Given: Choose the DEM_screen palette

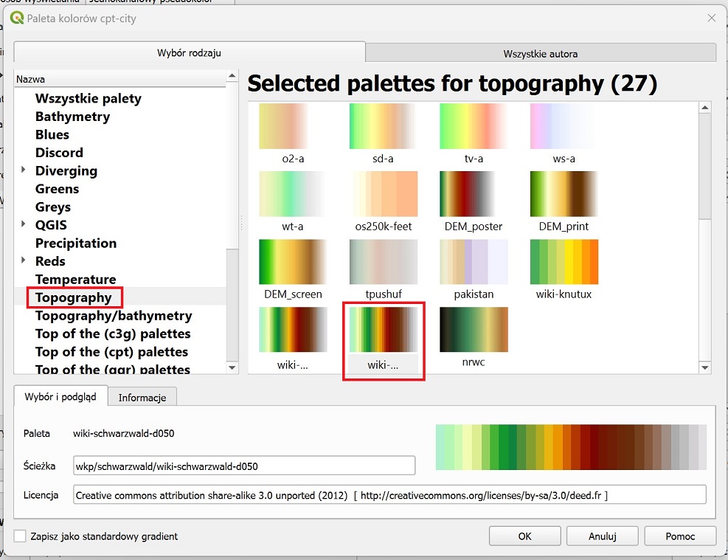Looking at the screenshot, I should pyautogui.click(x=293, y=261).
